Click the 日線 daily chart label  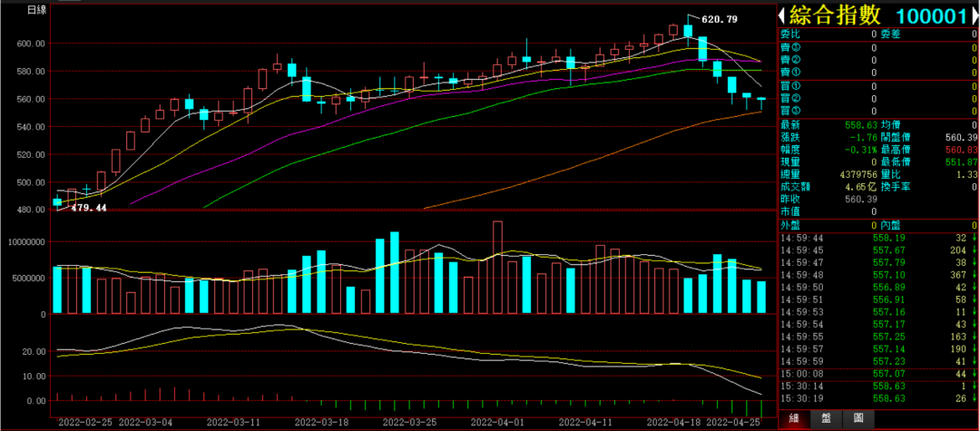[36, 10]
